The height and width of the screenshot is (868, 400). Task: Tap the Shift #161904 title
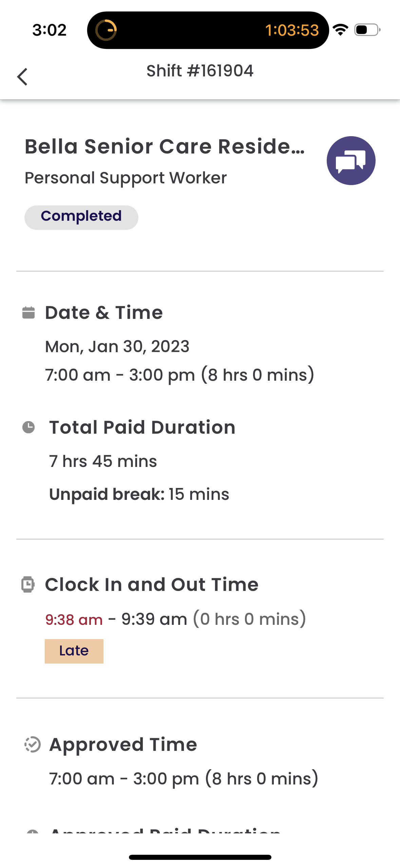coord(200,71)
